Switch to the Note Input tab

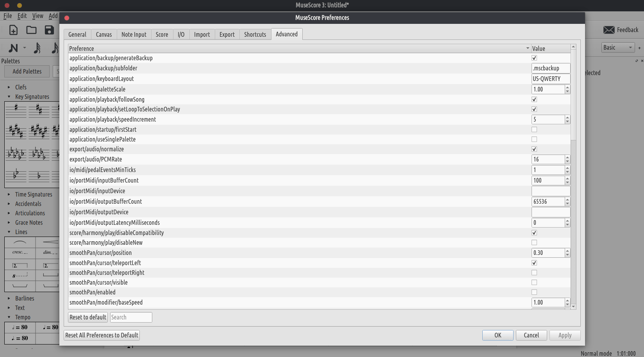(134, 34)
